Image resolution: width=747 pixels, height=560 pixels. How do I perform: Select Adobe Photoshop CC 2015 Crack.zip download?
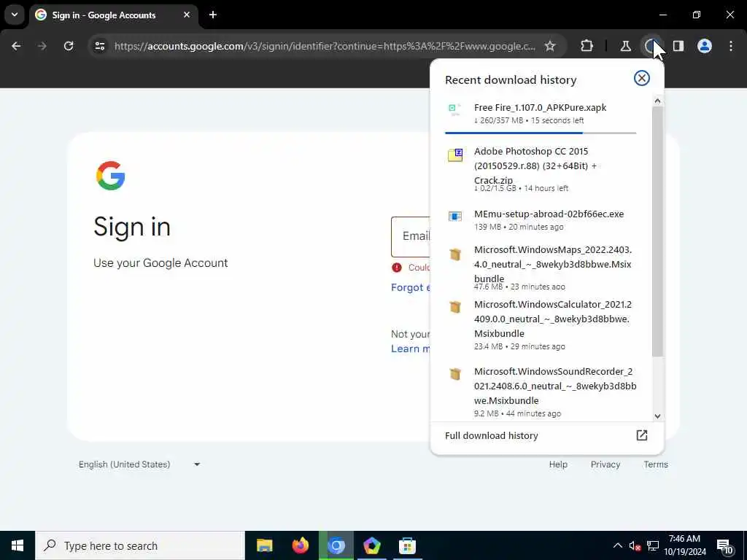[x=541, y=169]
